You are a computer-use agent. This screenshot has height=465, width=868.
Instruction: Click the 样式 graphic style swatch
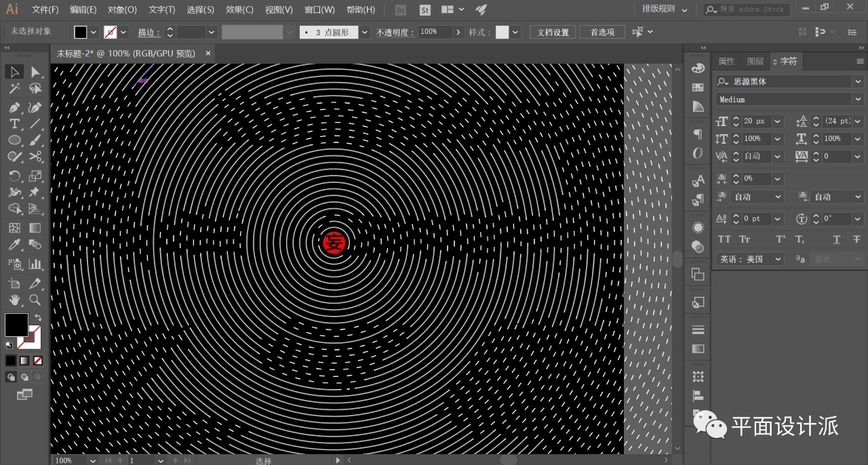[x=502, y=32]
